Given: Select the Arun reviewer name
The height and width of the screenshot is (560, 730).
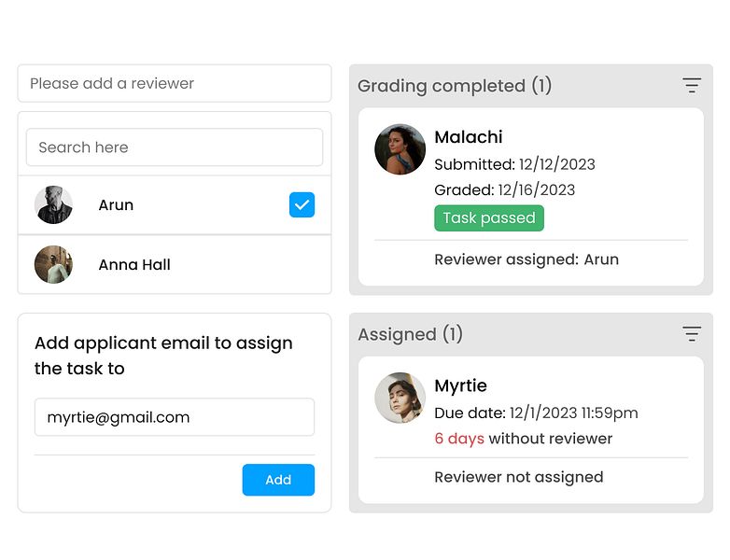Looking at the screenshot, I should pos(116,204).
